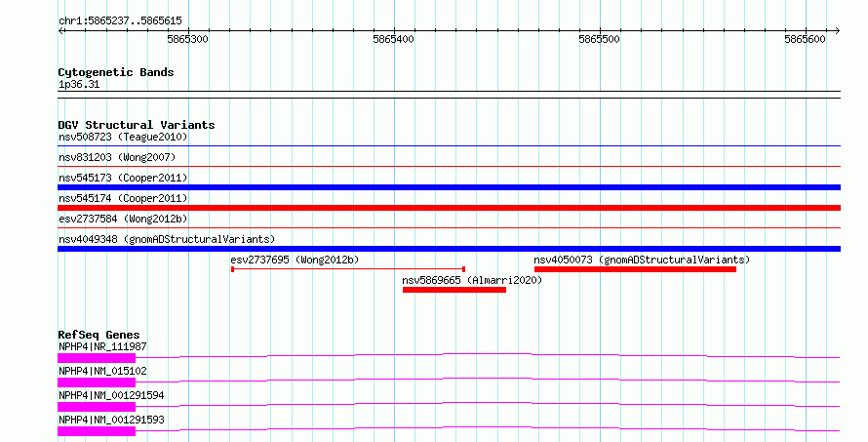
Task: Click the thin red esv2737695 variant line
Action: point(348,269)
